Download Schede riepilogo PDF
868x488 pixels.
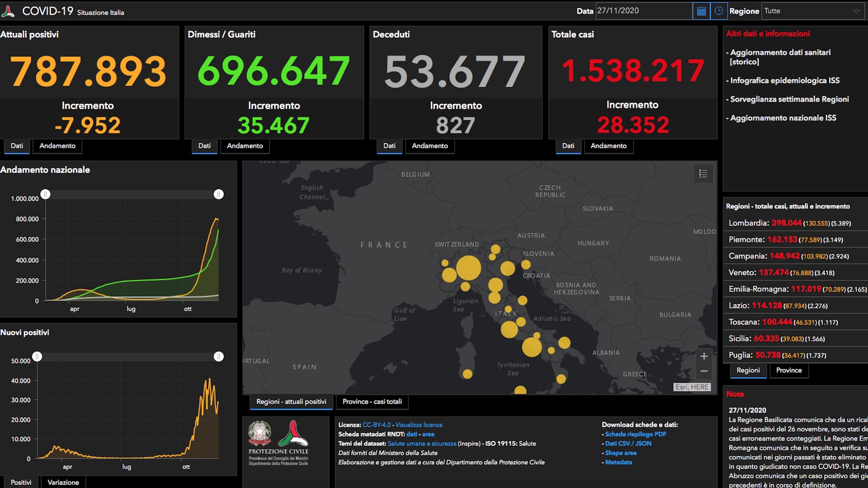pos(636,434)
